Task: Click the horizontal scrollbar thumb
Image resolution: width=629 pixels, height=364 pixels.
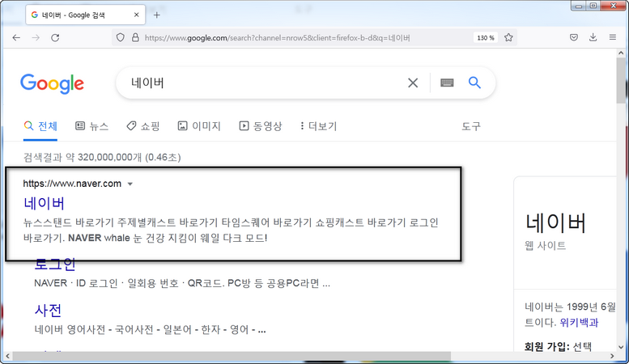Action: click(232, 356)
